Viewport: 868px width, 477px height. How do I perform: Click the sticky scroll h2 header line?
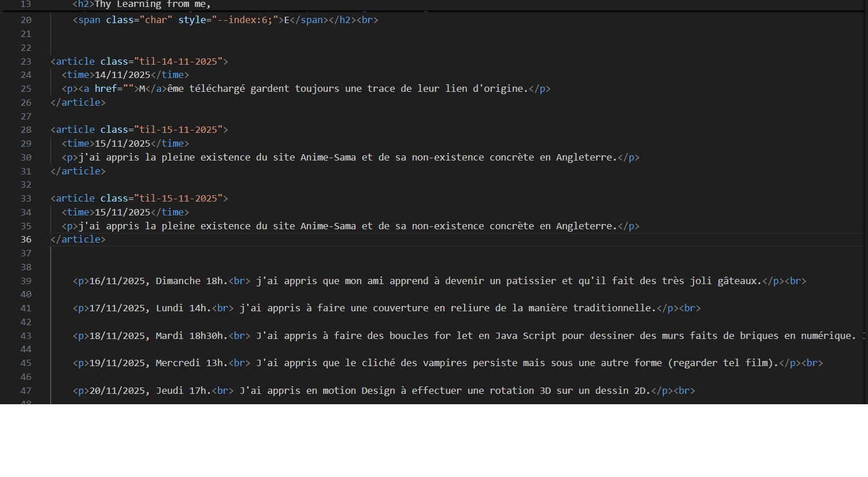142,5
